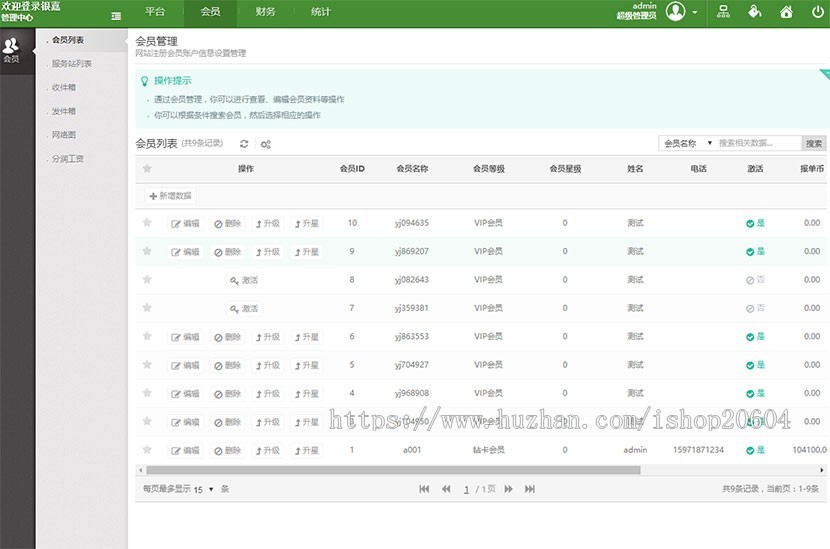The height and width of the screenshot is (549, 830).
Task: Click 升级 for member a001
Action: tap(268, 451)
